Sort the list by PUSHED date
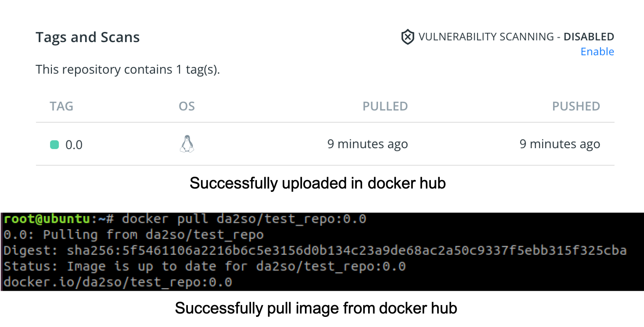Viewport: 644px width, 327px height. [576, 106]
